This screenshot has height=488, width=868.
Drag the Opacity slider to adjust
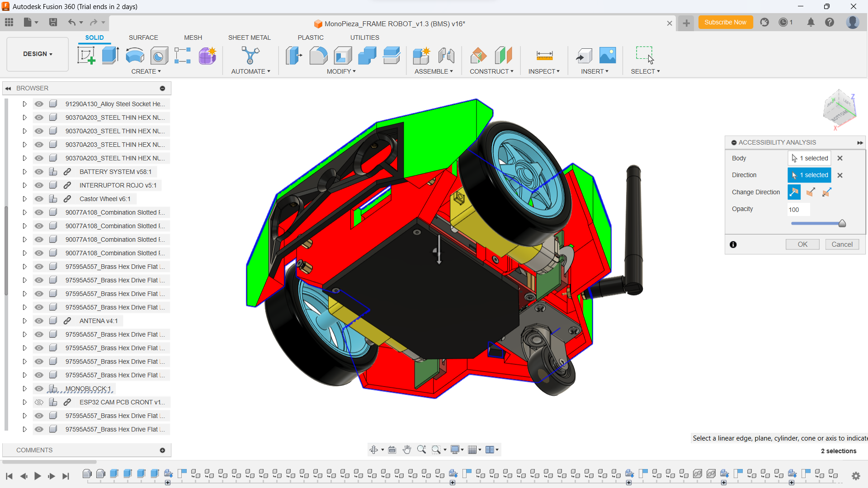pos(842,224)
